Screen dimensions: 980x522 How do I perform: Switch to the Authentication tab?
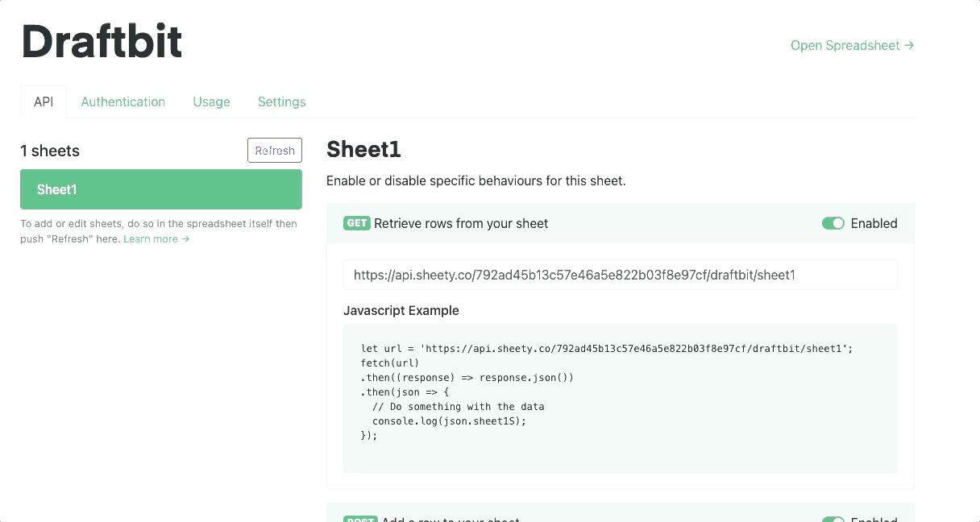click(123, 101)
